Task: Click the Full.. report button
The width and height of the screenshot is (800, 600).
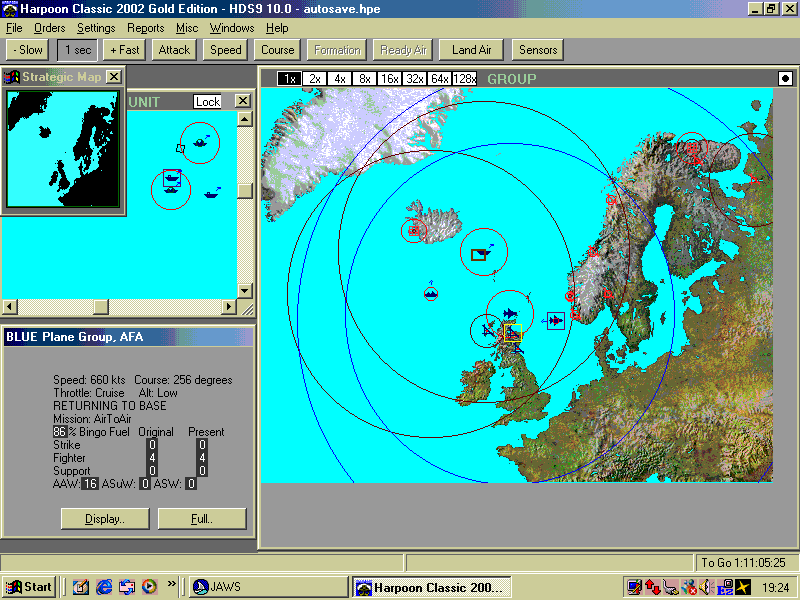Action: pyautogui.click(x=202, y=519)
